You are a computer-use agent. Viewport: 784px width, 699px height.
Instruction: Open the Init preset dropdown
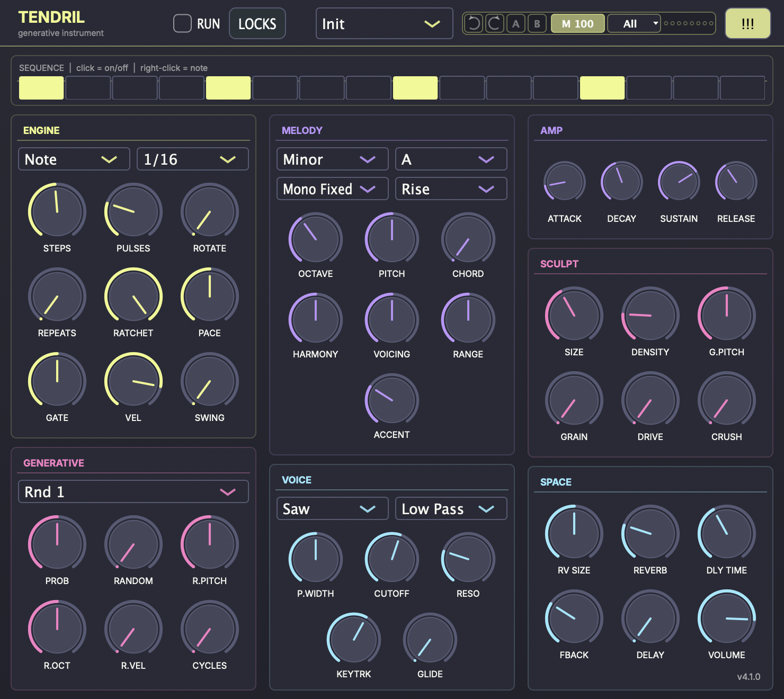pyautogui.click(x=384, y=23)
